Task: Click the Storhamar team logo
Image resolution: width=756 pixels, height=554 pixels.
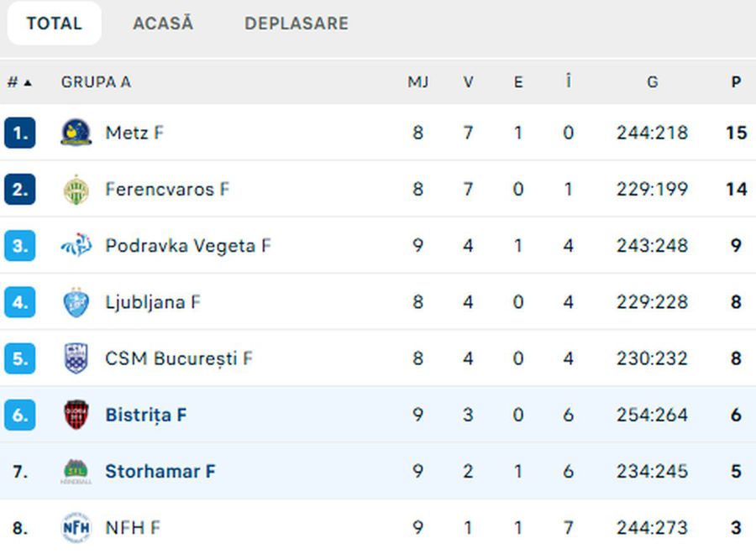Action: (x=76, y=471)
